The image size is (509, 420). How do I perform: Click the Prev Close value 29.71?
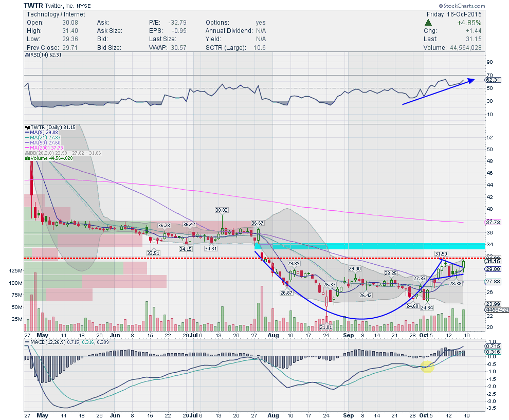[70, 48]
